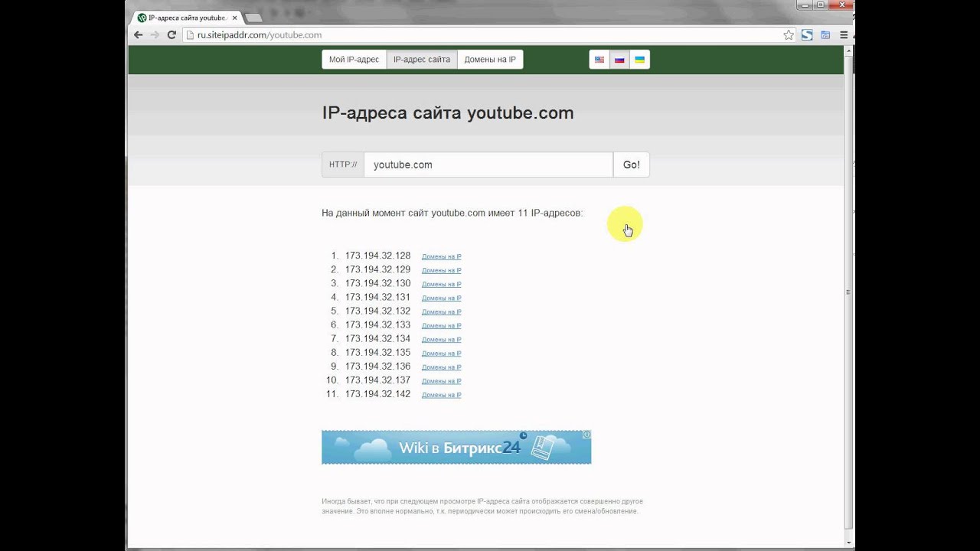Image resolution: width=980 pixels, height=551 pixels.
Task: Click text На данный момент сайт youtube.com
Action: [403, 213]
